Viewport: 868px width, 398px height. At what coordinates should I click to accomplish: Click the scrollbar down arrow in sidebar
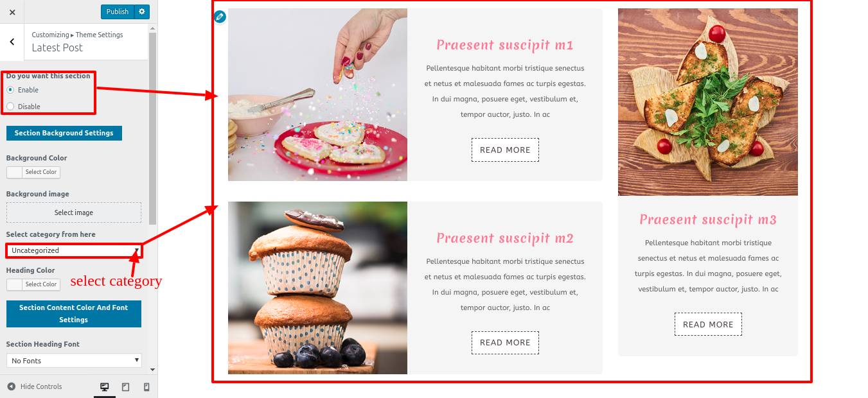[x=152, y=370]
